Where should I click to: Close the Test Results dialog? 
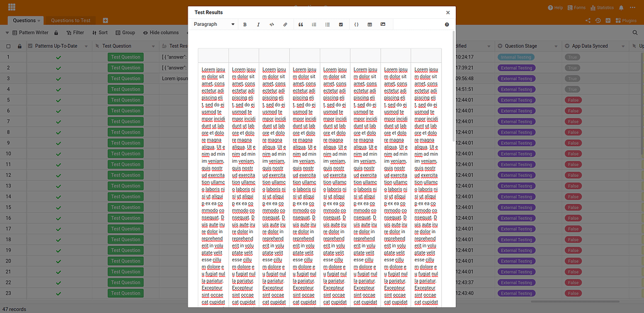(x=448, y=13)
